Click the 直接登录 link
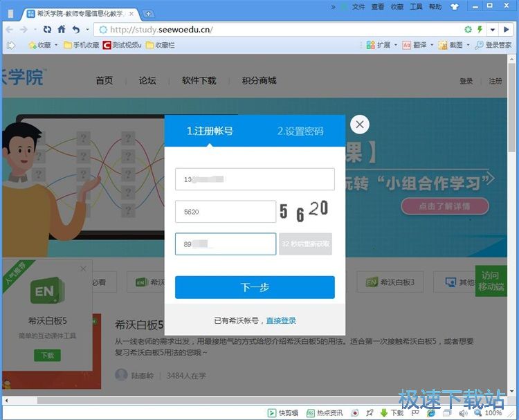This screenshot has width=519, height=420. 281,320
